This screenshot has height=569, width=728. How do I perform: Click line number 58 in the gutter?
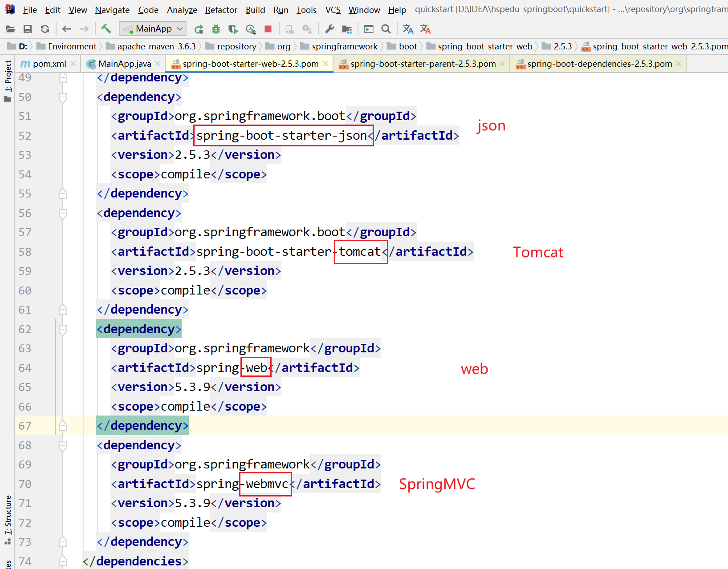[25, 252]
